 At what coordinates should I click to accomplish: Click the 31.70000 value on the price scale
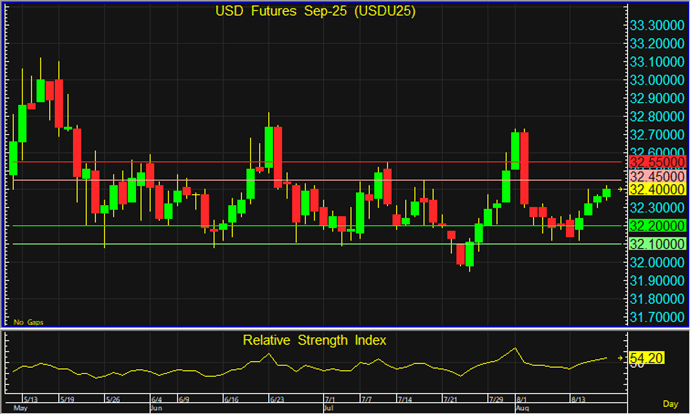click(x=656, y=317)
